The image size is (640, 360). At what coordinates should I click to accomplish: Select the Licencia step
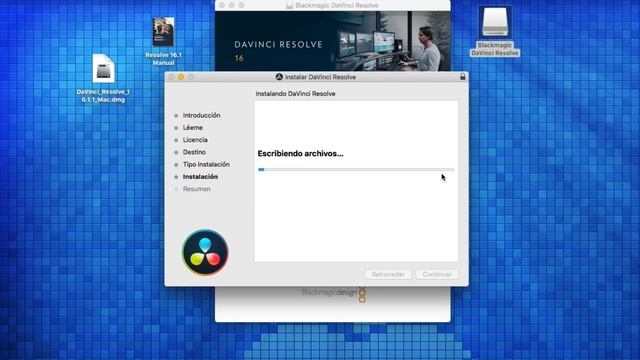tap(195, 140)
